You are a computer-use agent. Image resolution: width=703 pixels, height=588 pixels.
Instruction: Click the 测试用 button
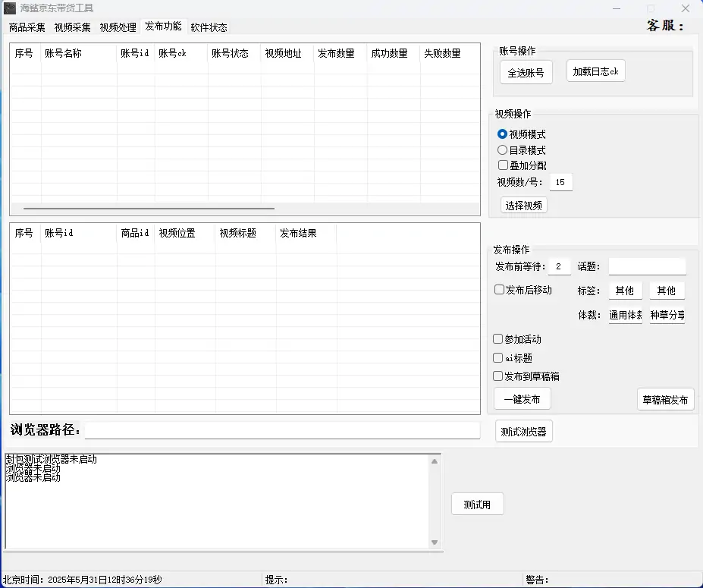pyautogui.click(x=478, y=505)
